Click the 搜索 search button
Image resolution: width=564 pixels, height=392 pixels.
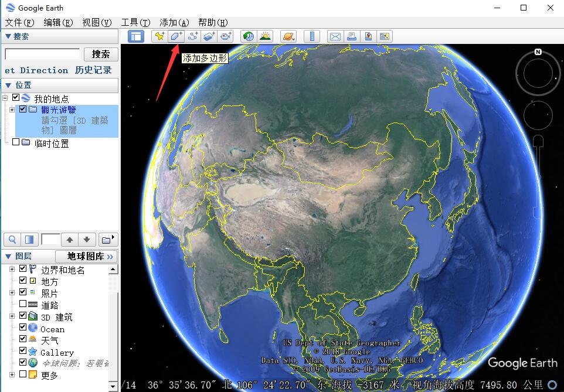(x=100, y=53)
